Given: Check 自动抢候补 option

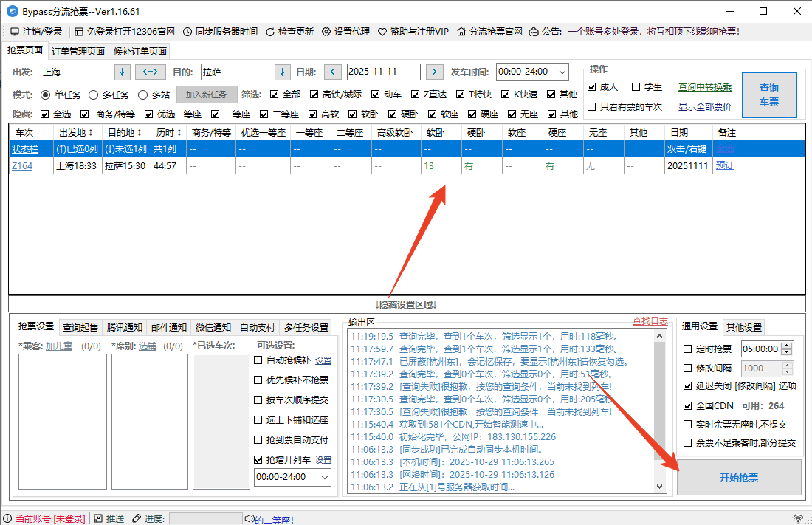Looking at the screenshot, I should click(258, 360).
